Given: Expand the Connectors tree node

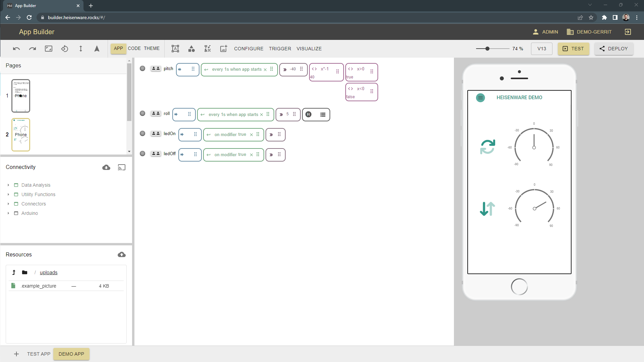Looking at the screenshot, I should 8,204.
